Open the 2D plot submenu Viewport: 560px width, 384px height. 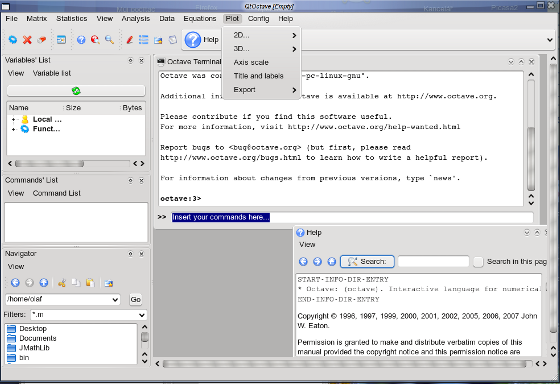(261, 35)
